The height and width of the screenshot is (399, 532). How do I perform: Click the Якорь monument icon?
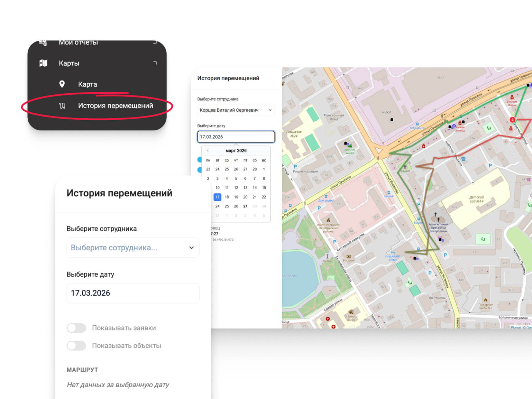(x=327, y=256)
